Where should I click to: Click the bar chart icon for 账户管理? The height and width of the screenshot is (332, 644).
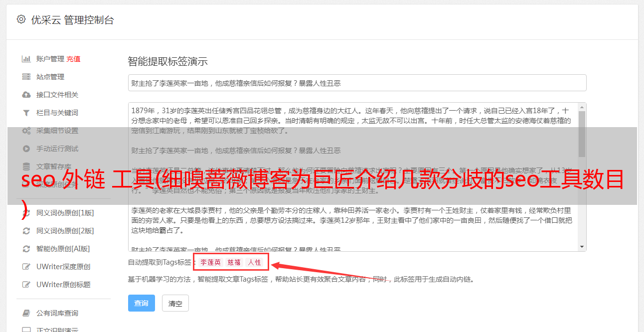pyautogui.click(x=26, y=59)
